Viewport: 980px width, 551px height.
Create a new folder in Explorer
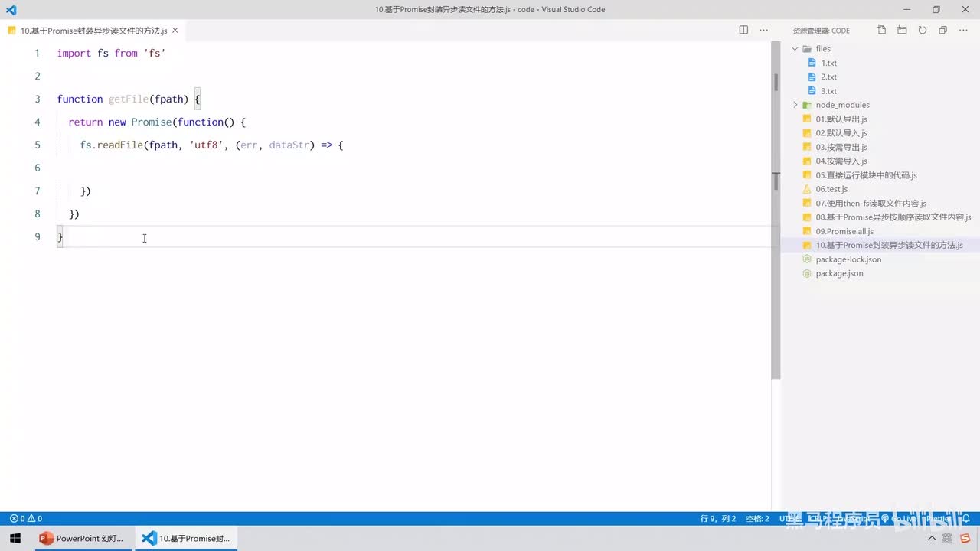pyautogui.click(x=902, y=31)
